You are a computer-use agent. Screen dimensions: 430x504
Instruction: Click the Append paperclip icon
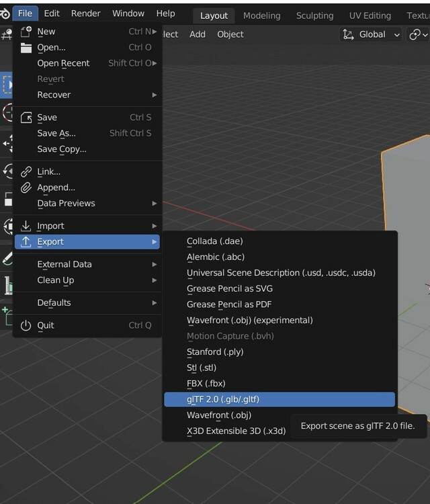26,187
